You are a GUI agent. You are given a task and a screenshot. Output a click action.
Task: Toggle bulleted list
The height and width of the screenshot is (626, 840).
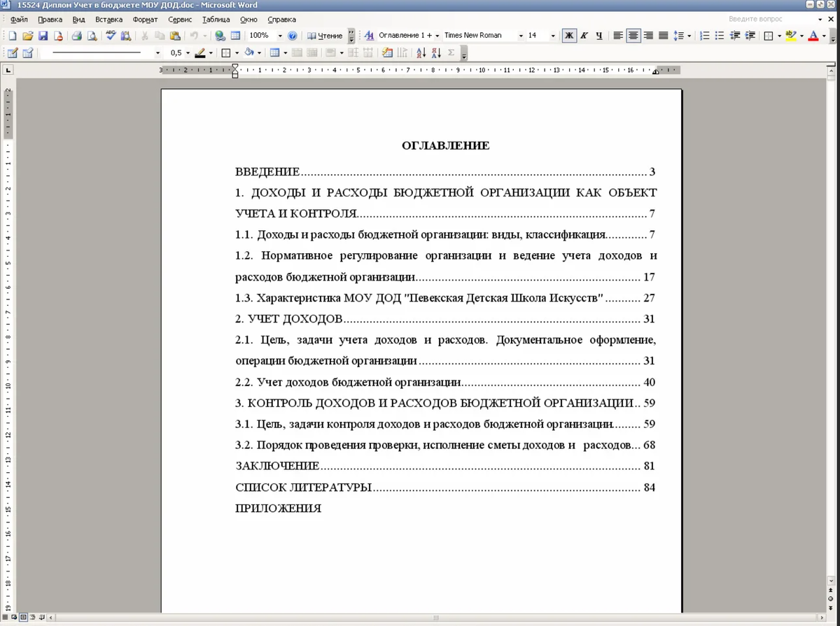(x=720, y=36)
